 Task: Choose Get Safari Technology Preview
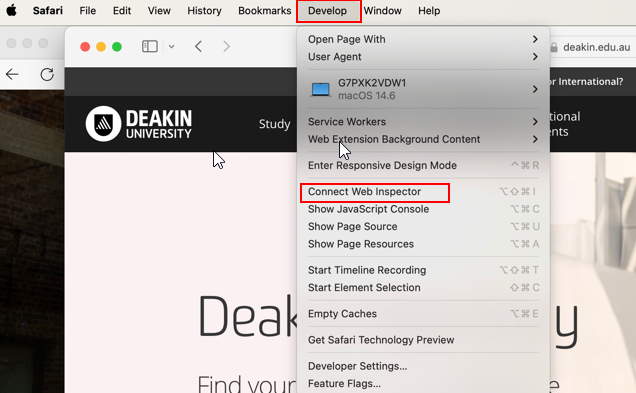[x=423, y=340]
